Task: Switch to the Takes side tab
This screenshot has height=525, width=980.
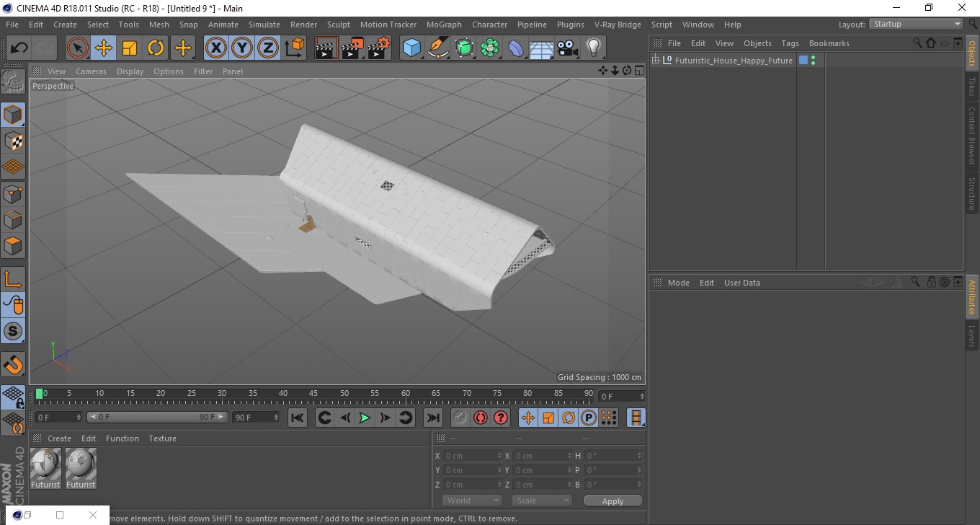Action: [972, 87]
